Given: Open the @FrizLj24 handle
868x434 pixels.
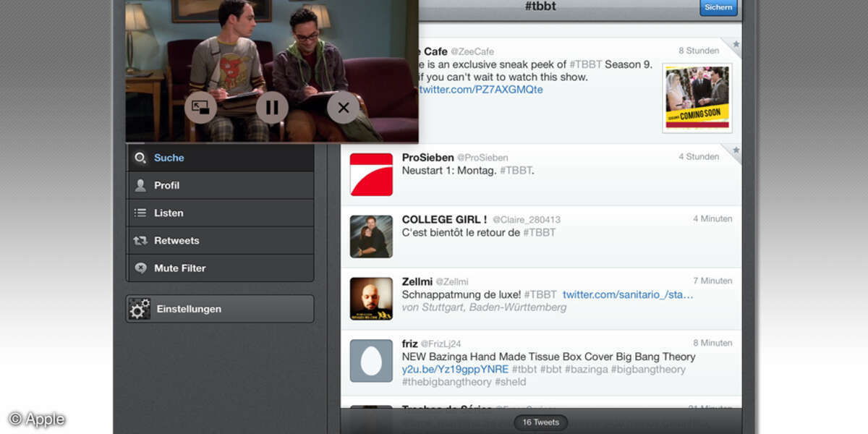Looking at the screenshot, I should (441, 344).
